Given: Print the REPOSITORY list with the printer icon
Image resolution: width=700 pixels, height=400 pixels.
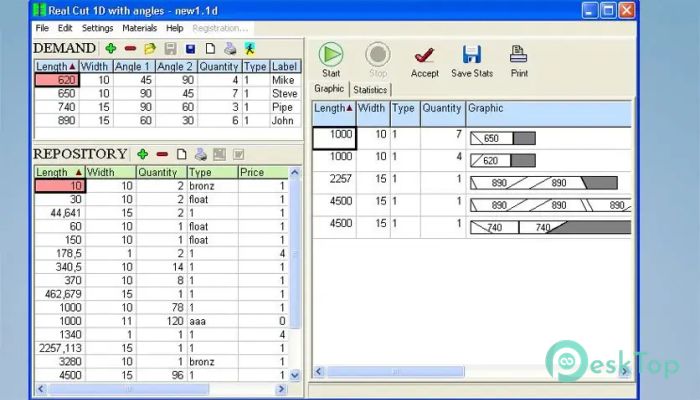Looking at the screenshot, I should coord(201,154).
